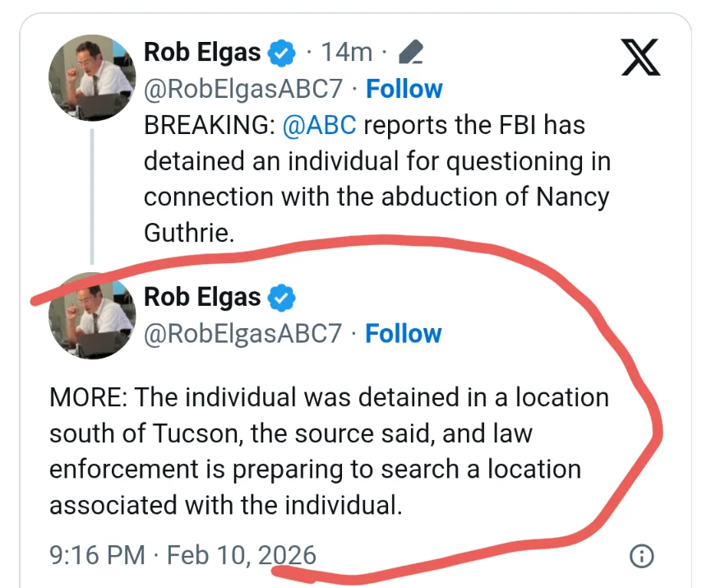Click verified badge on the reply post
702x588 pixels.
[283, 299]
